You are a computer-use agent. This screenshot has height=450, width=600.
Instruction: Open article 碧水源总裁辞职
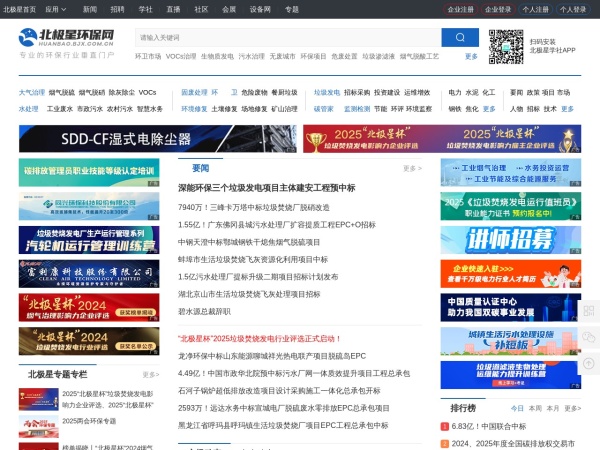(204, 311)
